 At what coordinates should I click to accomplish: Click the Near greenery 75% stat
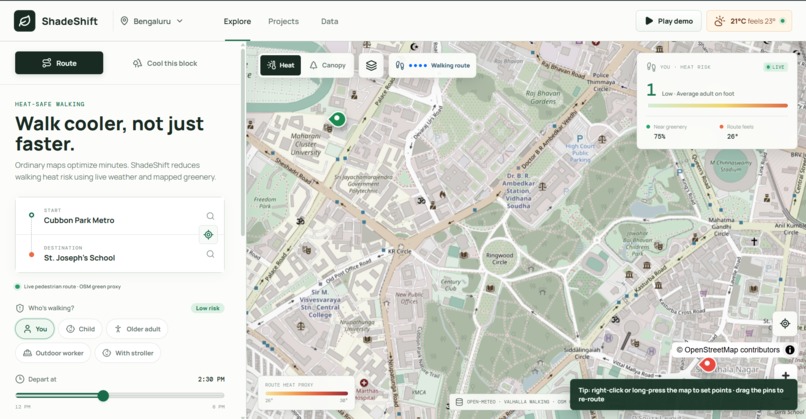coord(667,132)
